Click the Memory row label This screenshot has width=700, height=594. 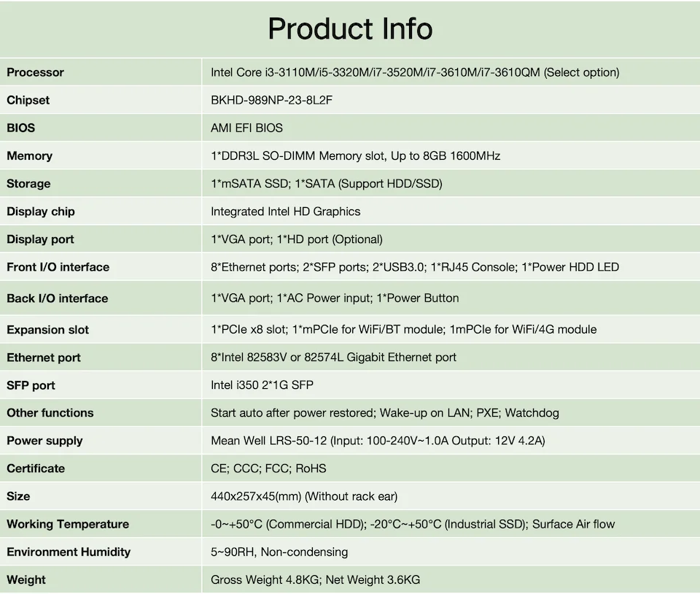click(x=29, y=155)
